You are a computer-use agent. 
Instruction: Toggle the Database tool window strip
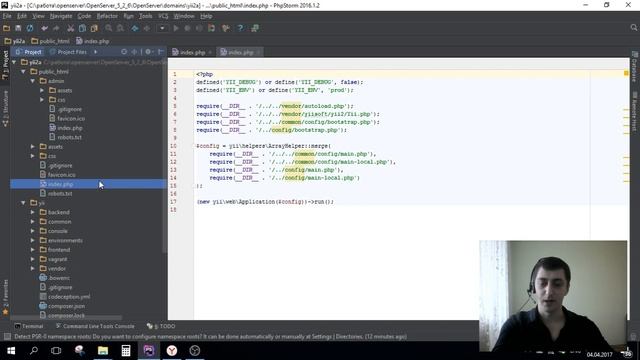pos(635,67)
